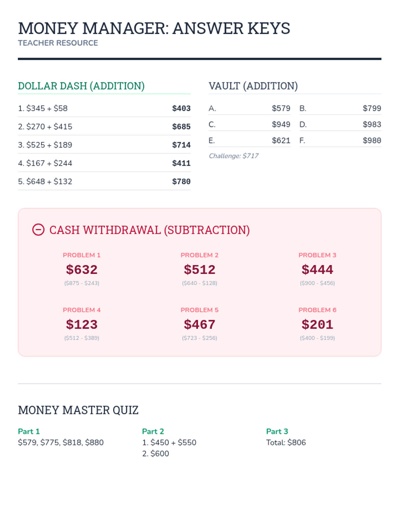Select Problem 1 answer $632
Viewport: 399px width, 532px height.
82,269
